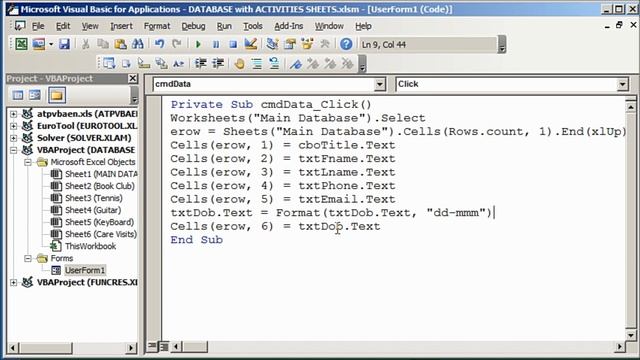Click the Cut scissors icon
Viewport: 640px width, 360px height.
coord(86,44)
